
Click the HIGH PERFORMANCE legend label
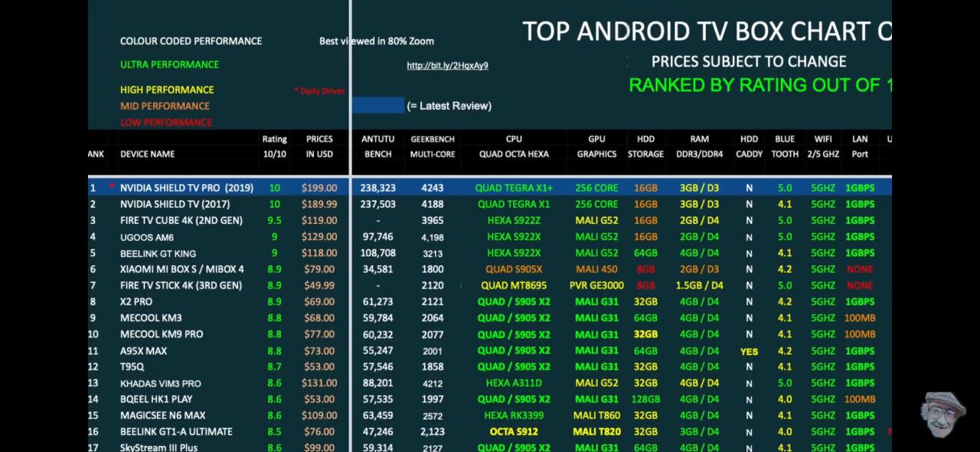pos(167,89)
